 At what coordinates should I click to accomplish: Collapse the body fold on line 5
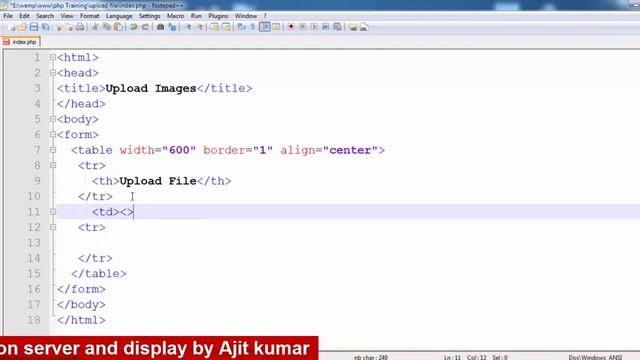point(53,119)
